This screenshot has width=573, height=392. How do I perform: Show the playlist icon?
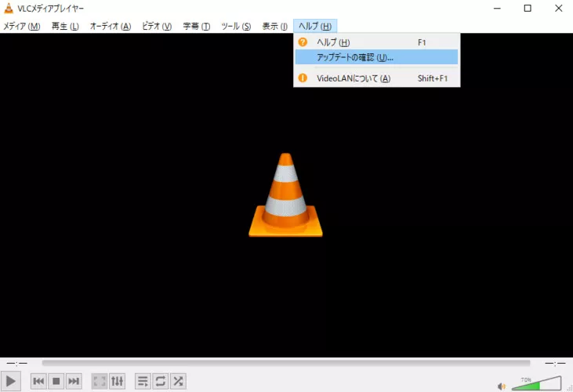[143, 381]
